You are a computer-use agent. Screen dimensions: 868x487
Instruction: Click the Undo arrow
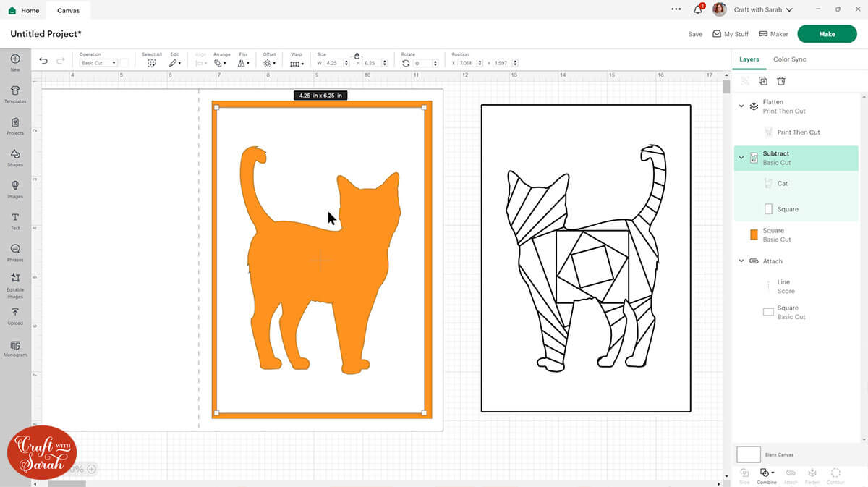[43, 62]
